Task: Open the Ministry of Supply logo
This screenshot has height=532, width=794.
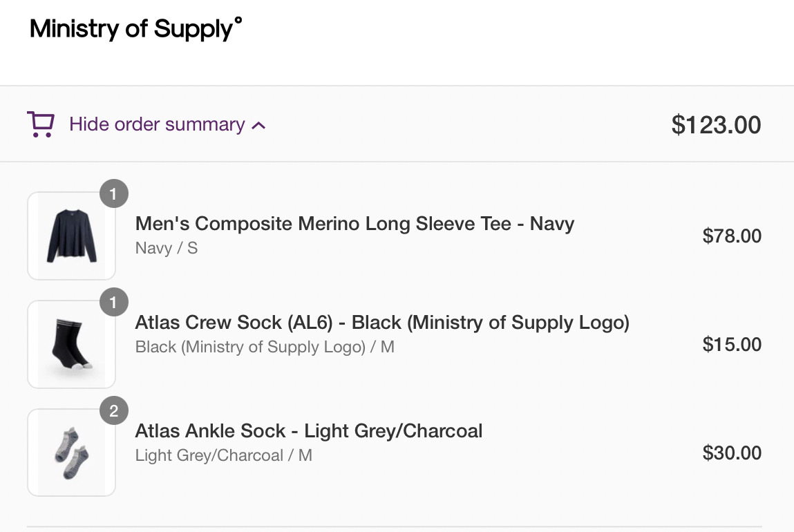Action: [135, 29]
